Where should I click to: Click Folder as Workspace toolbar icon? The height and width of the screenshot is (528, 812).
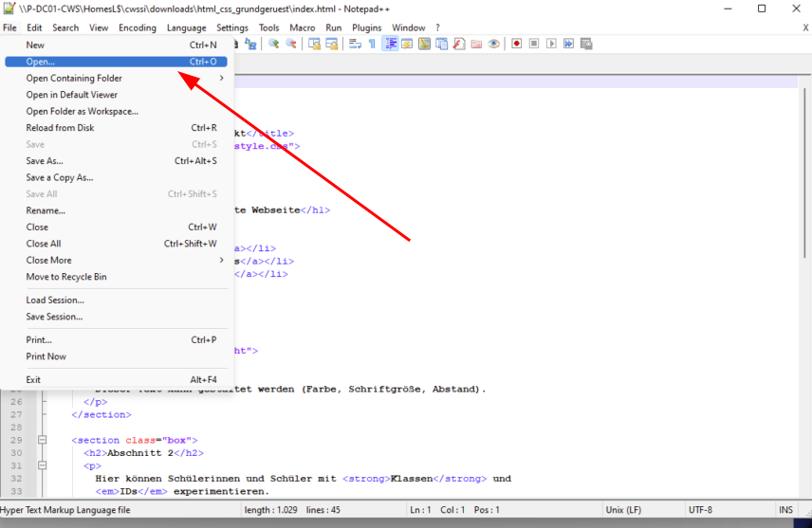click(x=476, y=44)
